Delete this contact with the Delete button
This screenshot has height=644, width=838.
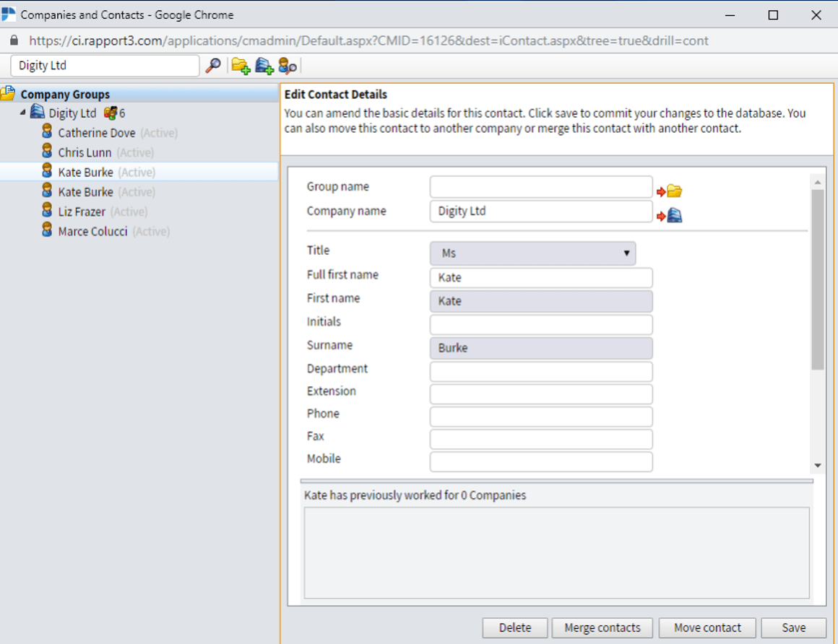point(514,627)
